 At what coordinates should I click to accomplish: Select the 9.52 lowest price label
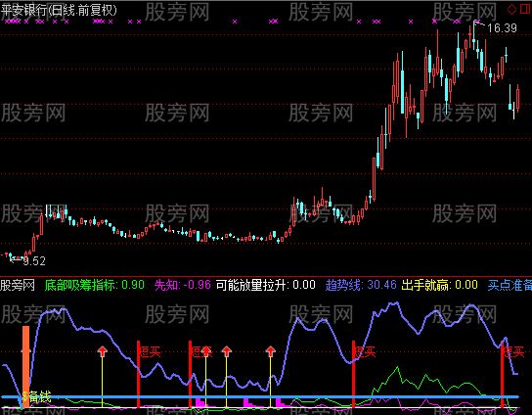[34, 260]
